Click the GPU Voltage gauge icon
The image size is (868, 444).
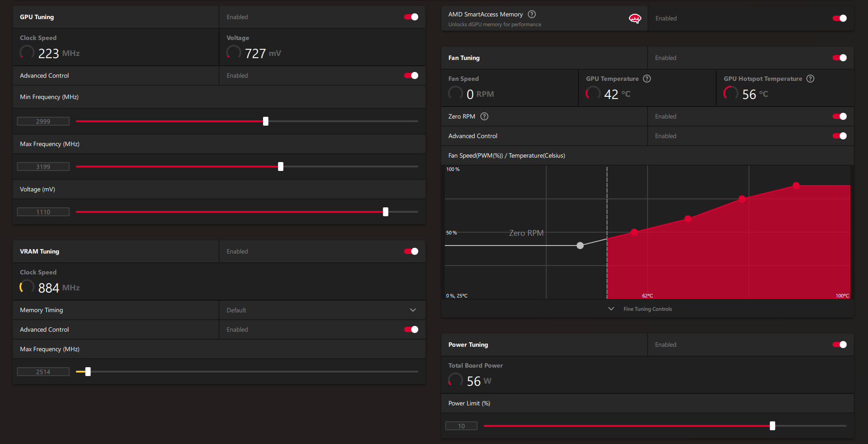pyautogui.click(x=234, y=52)
